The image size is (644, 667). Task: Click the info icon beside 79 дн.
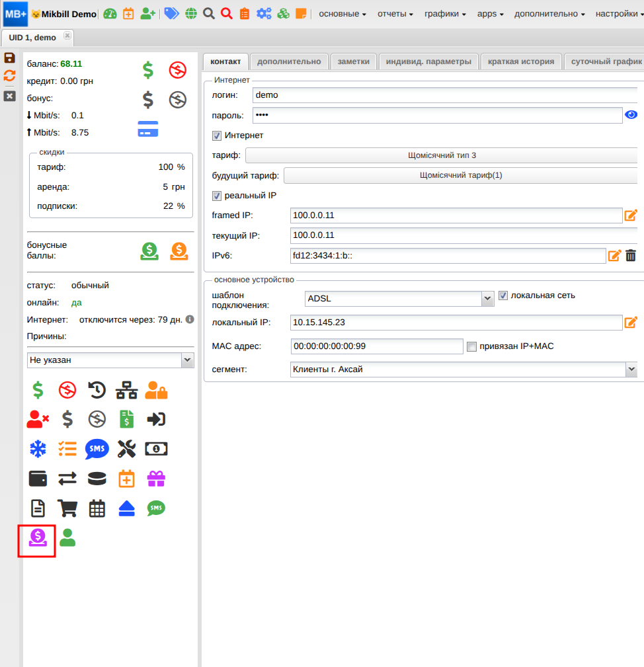pyautogui.click(x=190, y=319)
